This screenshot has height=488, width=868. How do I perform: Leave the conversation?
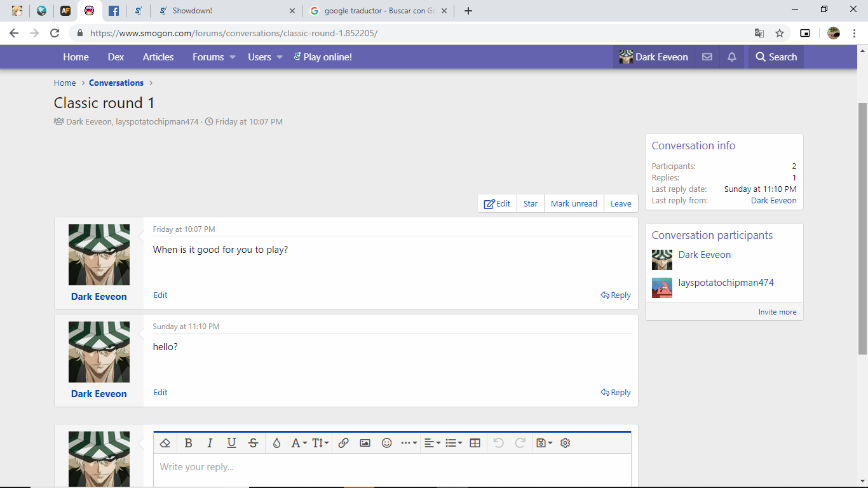pos(621,203)
